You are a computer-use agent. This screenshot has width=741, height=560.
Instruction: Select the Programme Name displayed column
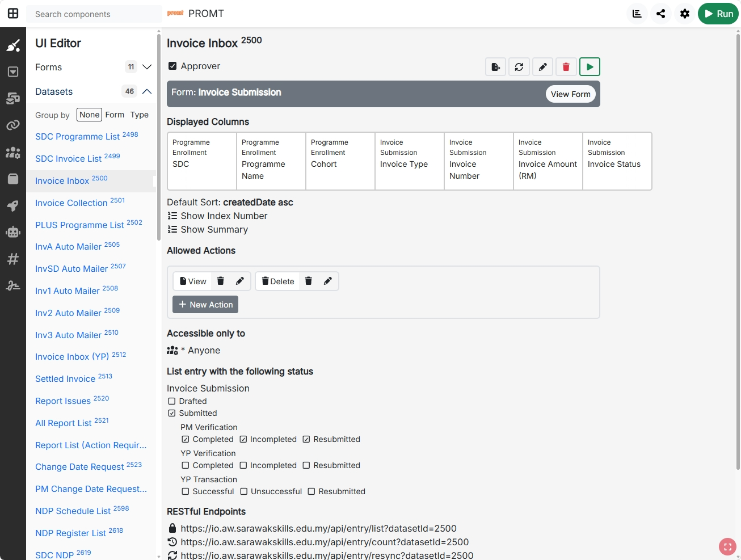[x=271, y=161]
